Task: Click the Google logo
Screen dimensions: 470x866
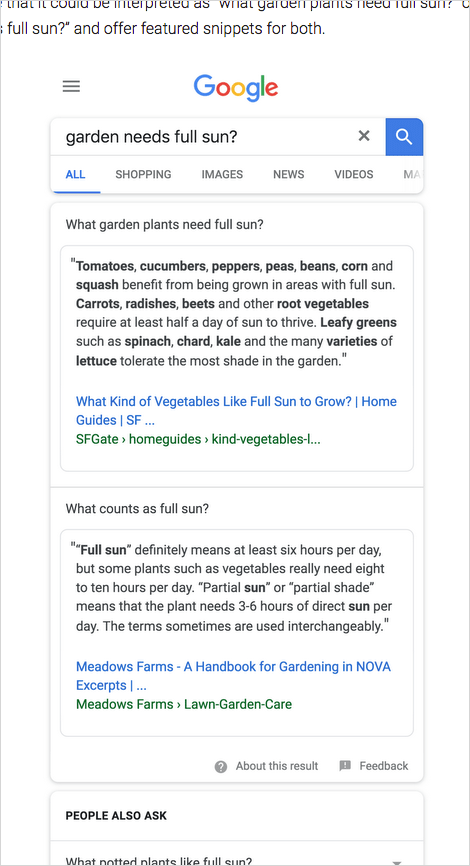Action: pos(236,88)
